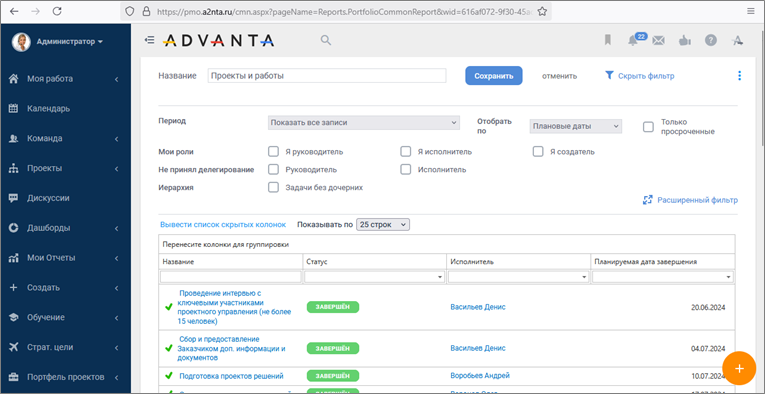Click the Название column filter input

231,277
